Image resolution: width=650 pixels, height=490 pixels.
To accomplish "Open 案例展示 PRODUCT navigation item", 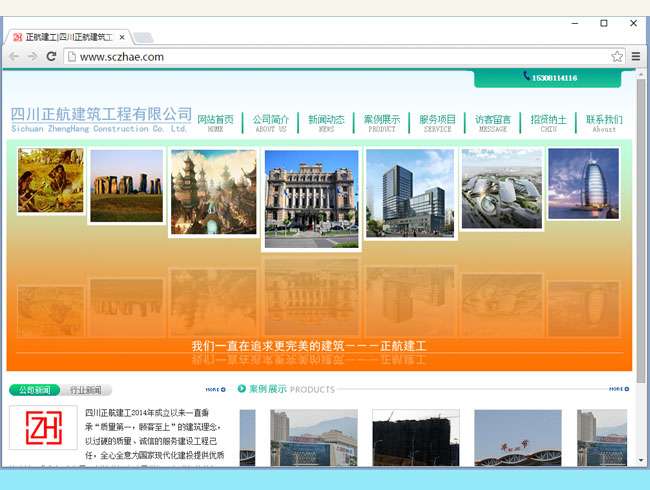I will [x=381, y=122].
